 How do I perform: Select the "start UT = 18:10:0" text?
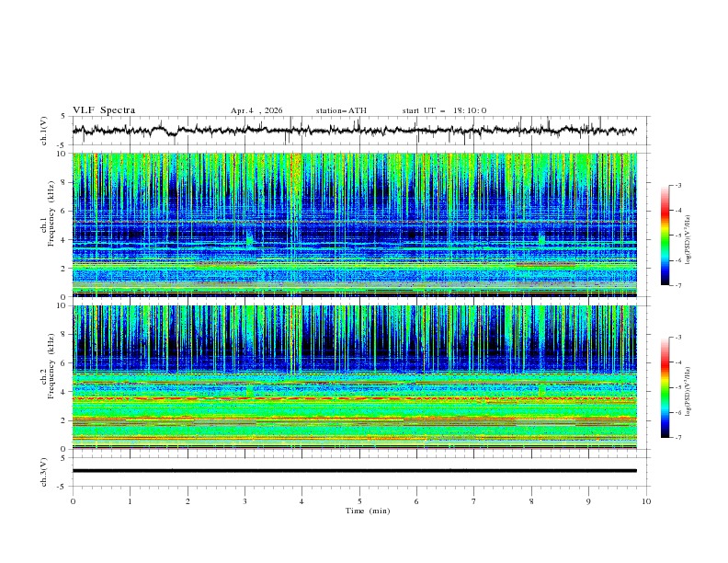click(444, 110)
